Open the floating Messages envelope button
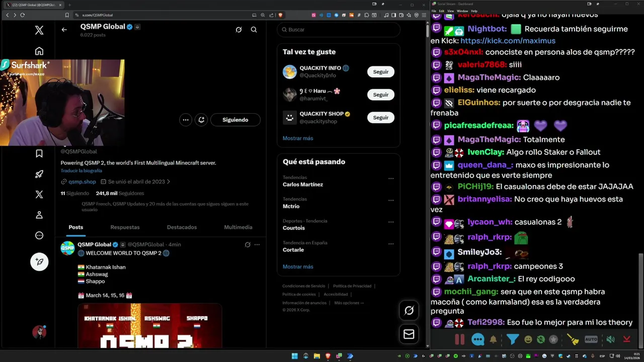Viewport: 644px width, 362px height. point(409,334)
